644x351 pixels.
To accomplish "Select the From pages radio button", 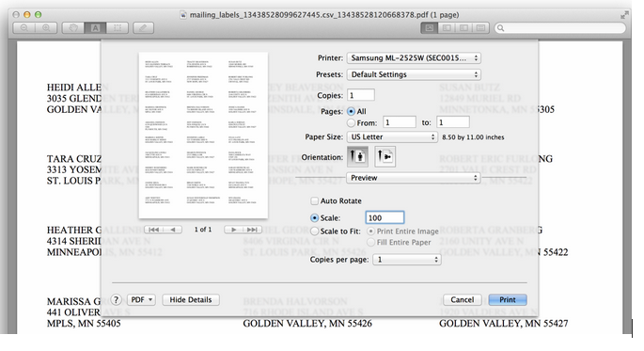I will click(351, 123).
